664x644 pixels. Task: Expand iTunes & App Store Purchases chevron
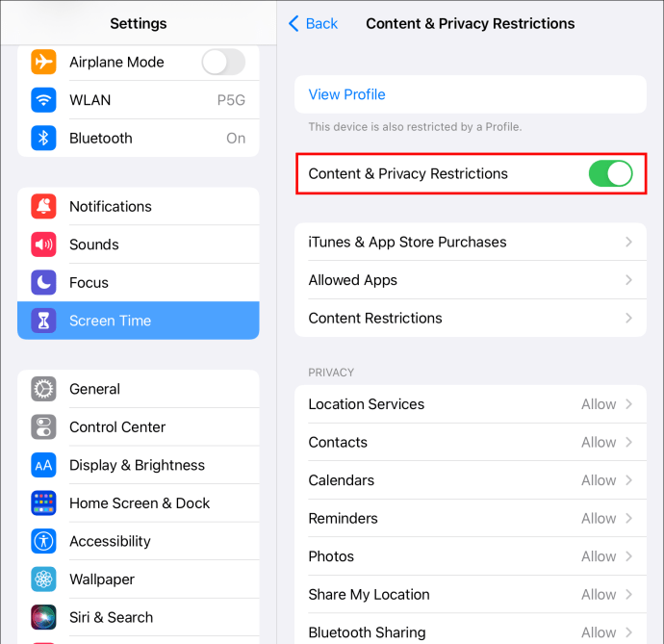pos(628,242)
